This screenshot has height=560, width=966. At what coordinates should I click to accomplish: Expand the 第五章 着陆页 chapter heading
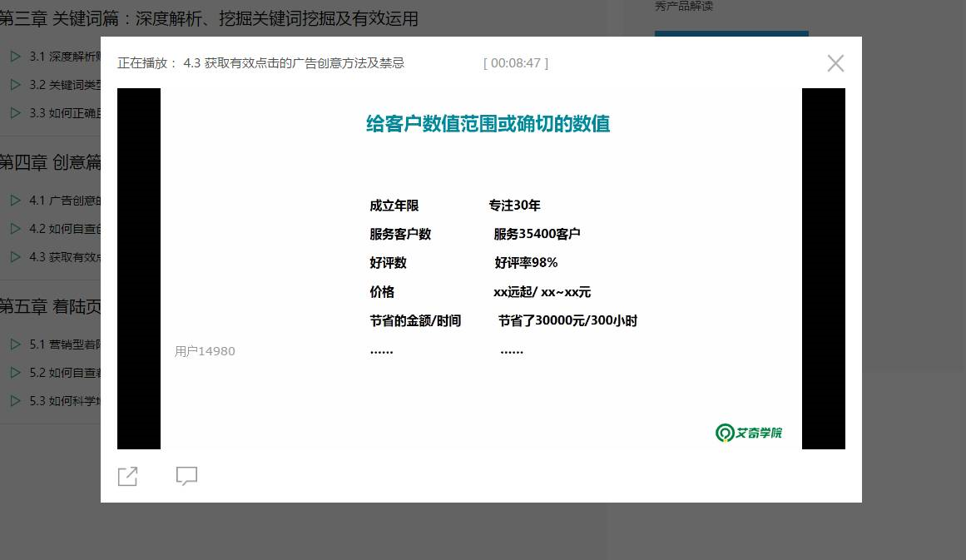point(50,306)
